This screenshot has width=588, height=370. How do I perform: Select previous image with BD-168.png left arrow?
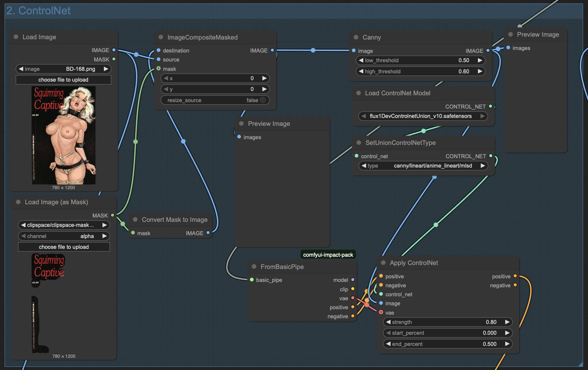click(21, 69)
